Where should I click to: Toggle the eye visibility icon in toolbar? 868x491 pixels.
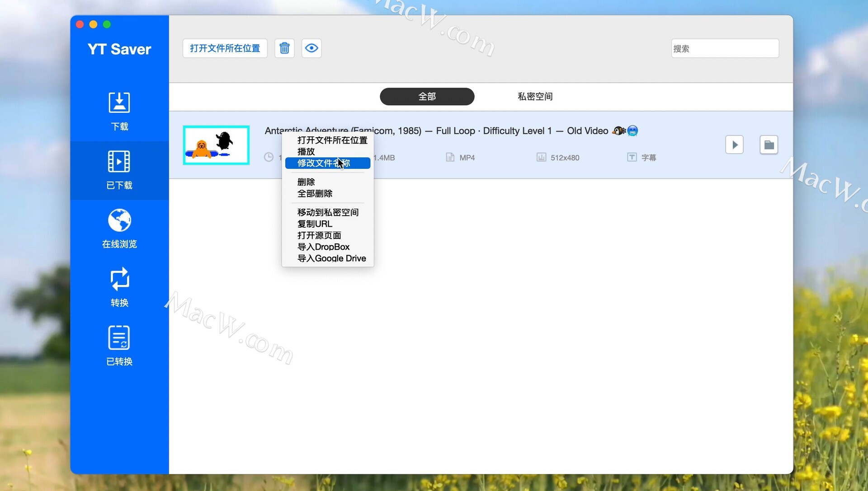[311, 48]
